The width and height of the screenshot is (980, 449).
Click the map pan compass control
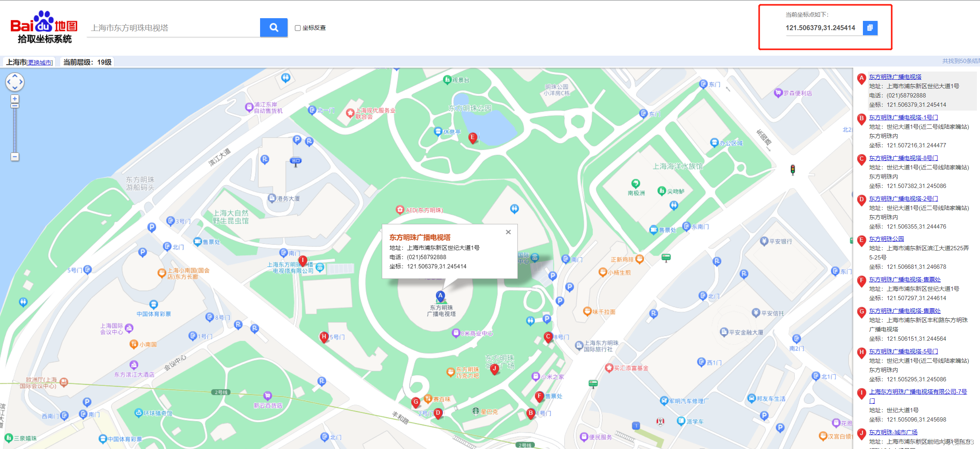(15, 82)
